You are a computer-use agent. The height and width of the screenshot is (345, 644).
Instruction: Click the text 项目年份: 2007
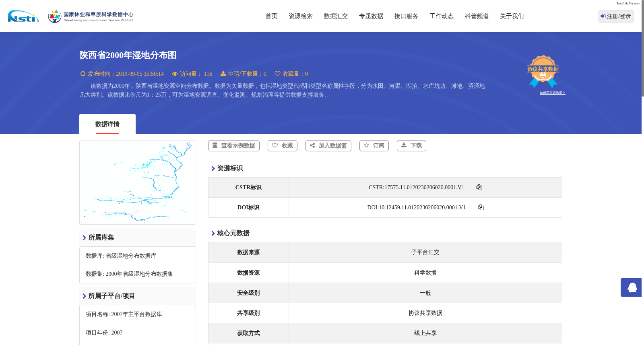click(x=104, y=333)
